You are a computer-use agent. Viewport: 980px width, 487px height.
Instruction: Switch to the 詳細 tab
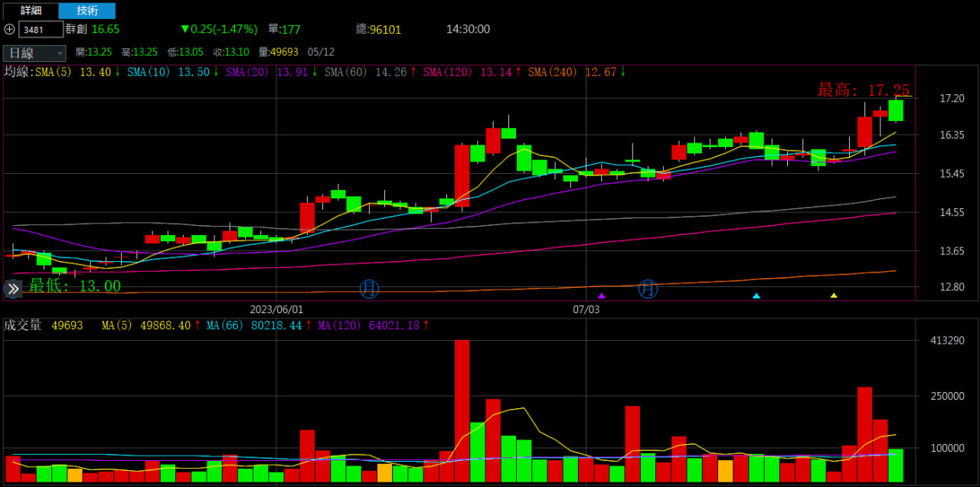(31, 11)
